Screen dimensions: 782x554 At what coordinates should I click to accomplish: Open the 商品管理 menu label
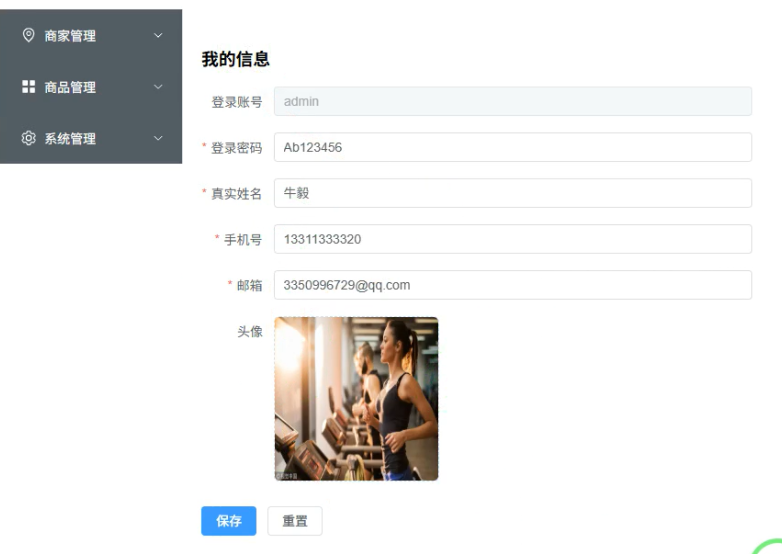70,87
